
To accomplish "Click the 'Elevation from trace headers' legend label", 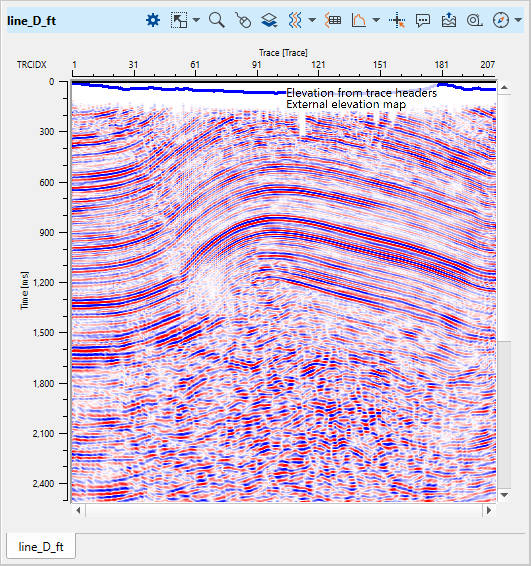I will (361, 93).
